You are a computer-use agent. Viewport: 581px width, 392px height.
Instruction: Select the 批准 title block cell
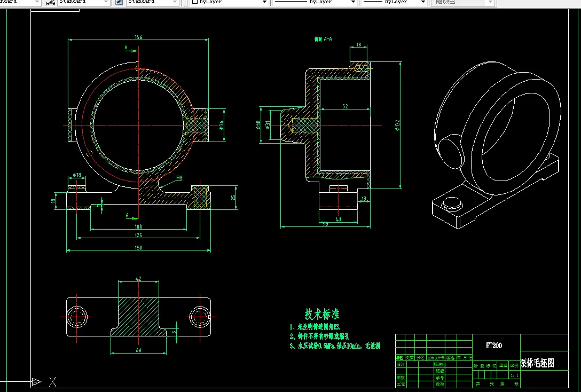point(440,384)
